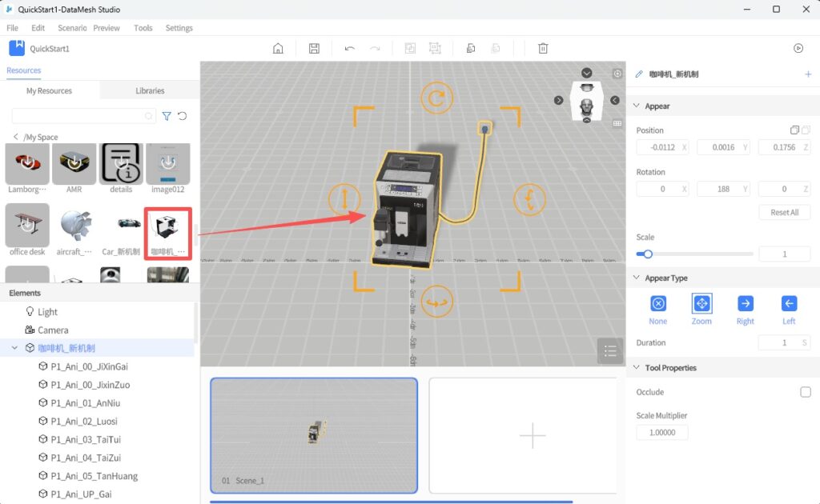Enable the Occlude checkbox
This screenshot has width=820, height=504.
coord(805,392)
